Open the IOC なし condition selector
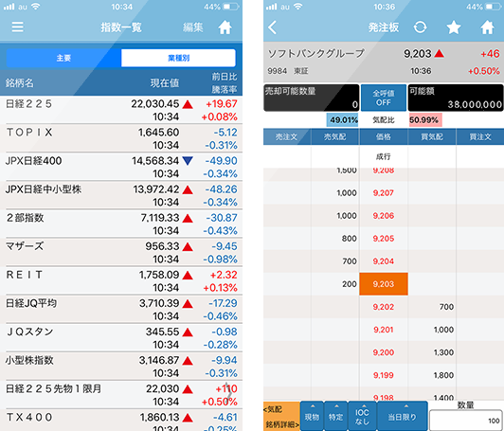 (362, 416)
